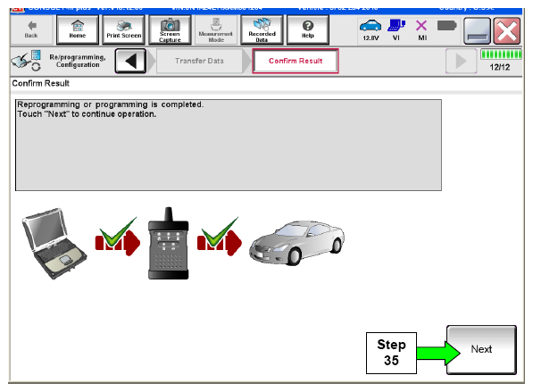The image size is (533, 392).
Task: Click the silver car image
Action: [x=296, y=243]
